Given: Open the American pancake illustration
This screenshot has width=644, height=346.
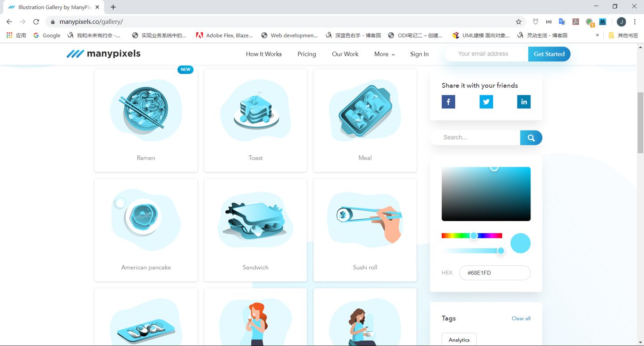Looking at the screenshot, I should click(x=146, y=230).
